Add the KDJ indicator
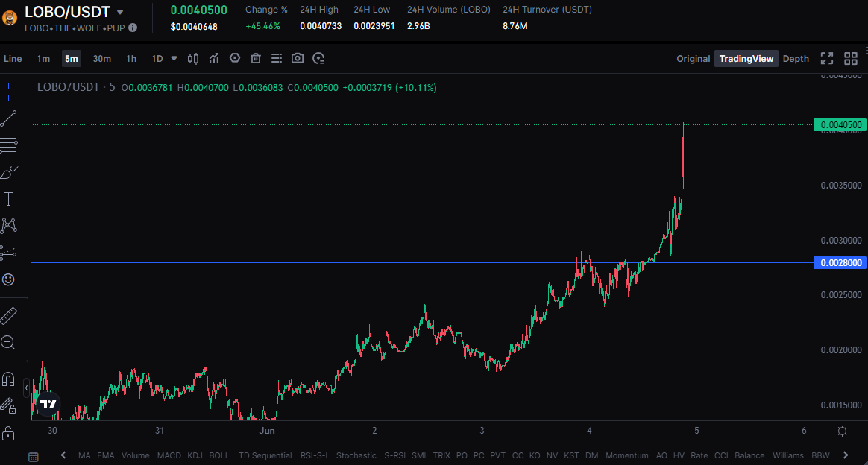This screenshot has height=465, width=868. (x=195, y=455)
